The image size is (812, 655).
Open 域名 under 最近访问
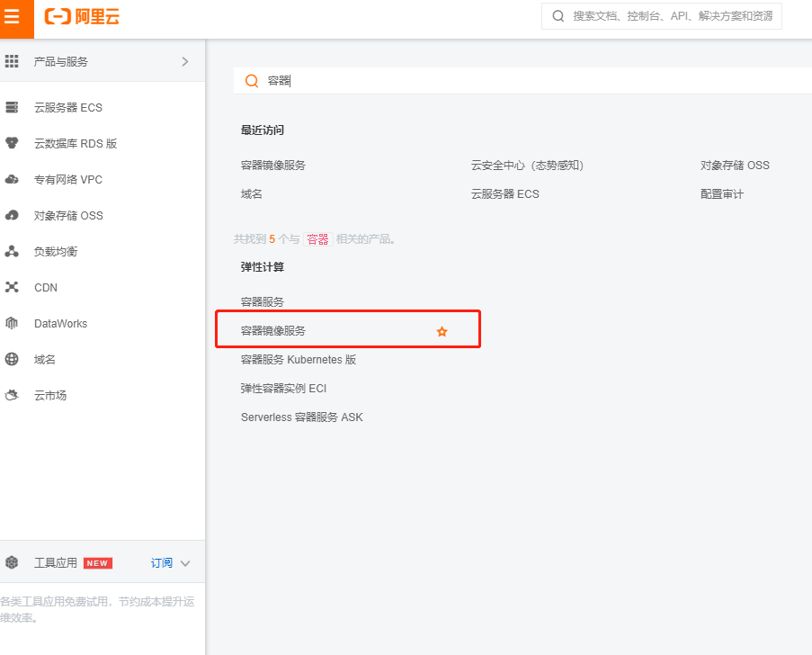pos(251,193)
